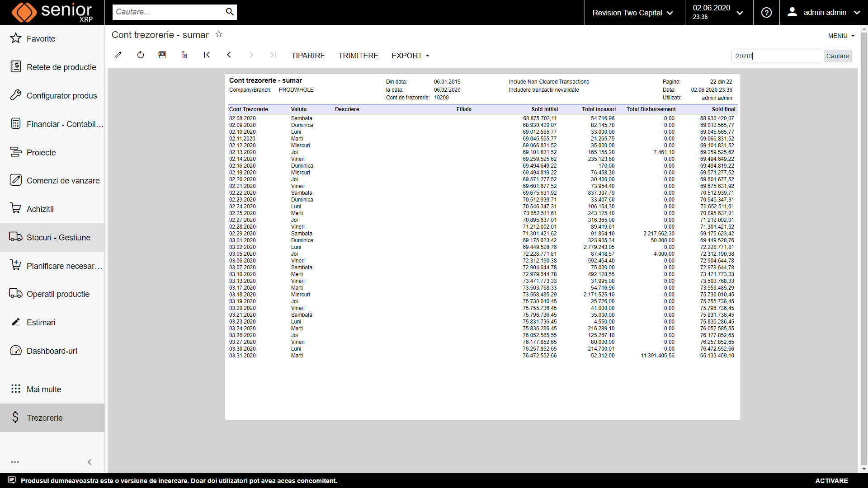Viewport: 868px width, 488px height.
Task: Open the EXPORT dropdown
Action: 410,56
